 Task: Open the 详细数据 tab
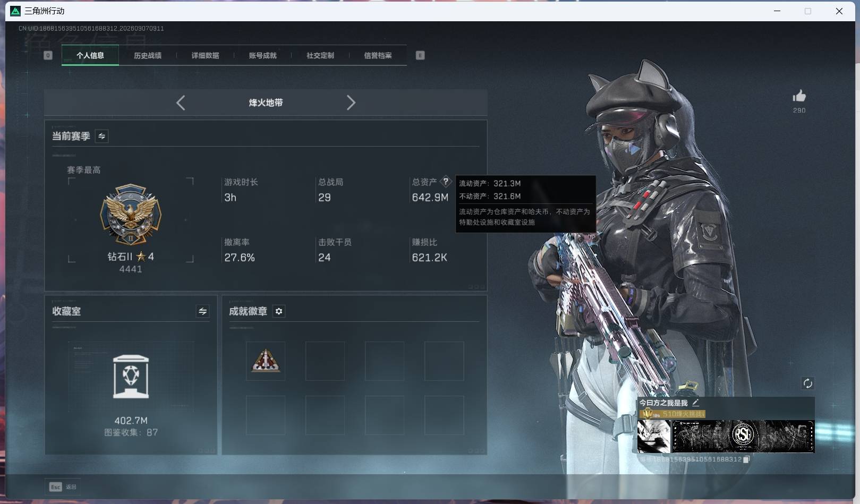205,55
